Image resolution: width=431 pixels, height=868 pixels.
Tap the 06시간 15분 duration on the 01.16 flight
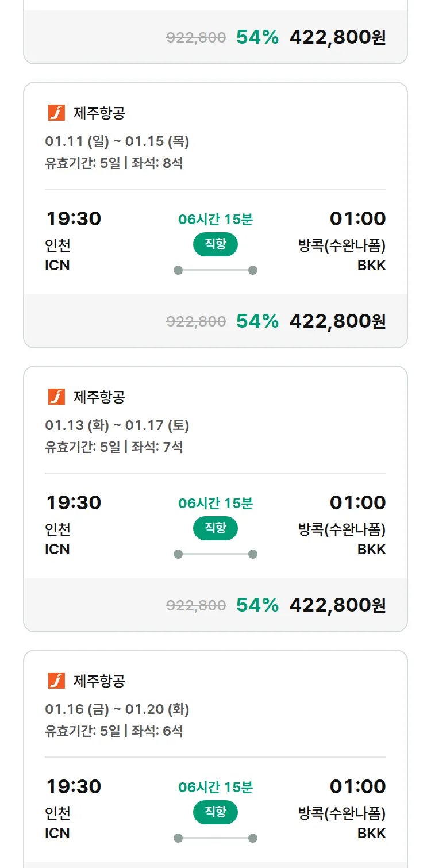(x=215, y=787)
